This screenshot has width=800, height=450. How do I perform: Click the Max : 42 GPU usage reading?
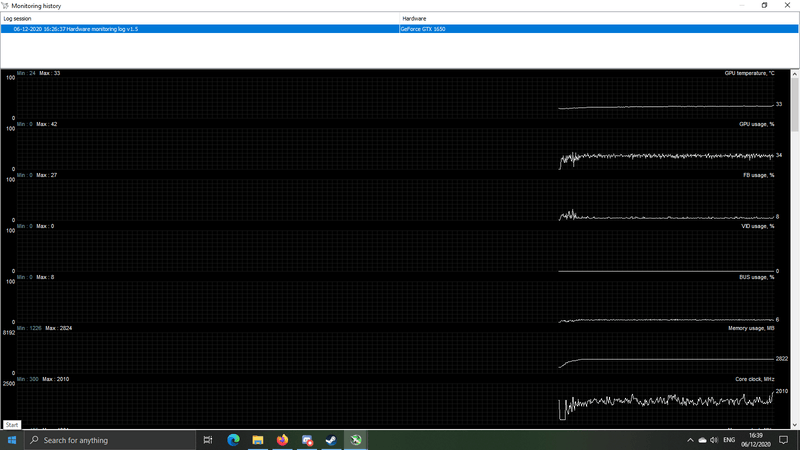46,124
